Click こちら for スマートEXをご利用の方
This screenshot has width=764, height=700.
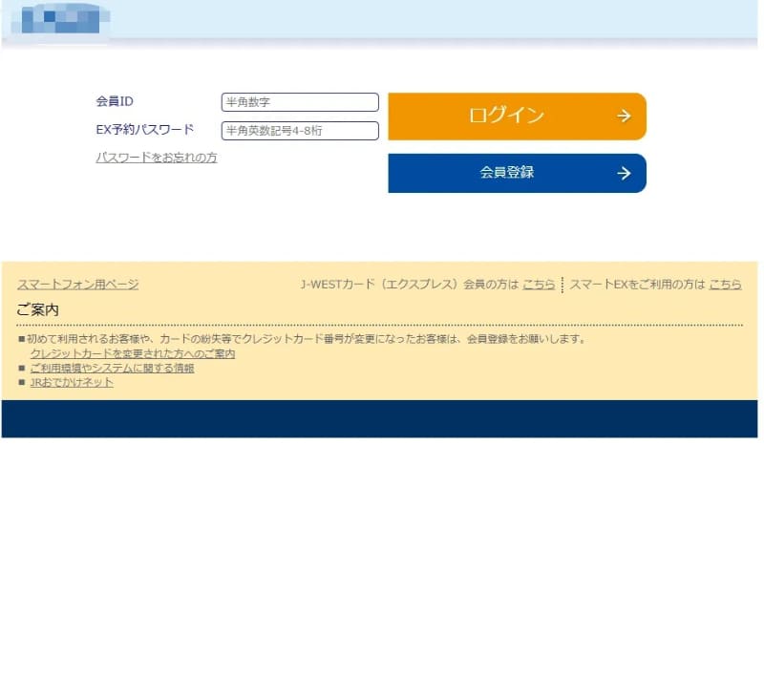(x=725, y=284)
